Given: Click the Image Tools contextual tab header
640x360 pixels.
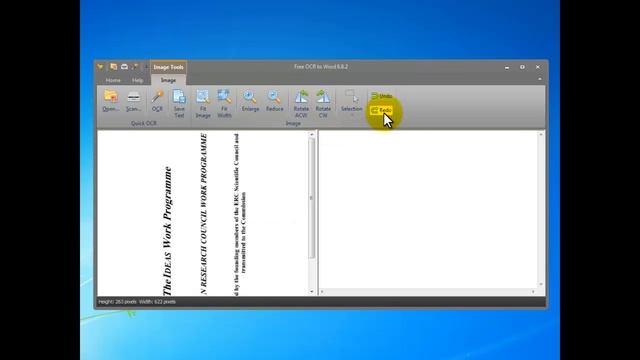Looking at the screenshot, I should [168, 67].
